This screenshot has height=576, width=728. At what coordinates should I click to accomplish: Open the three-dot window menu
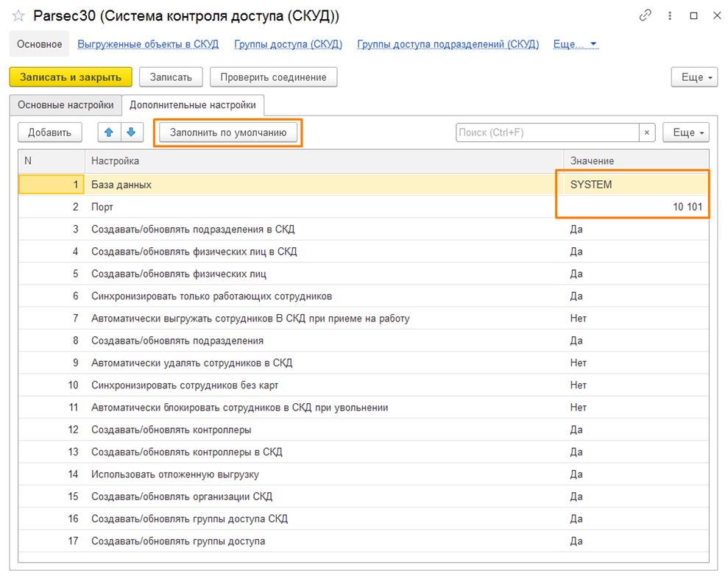669,15
